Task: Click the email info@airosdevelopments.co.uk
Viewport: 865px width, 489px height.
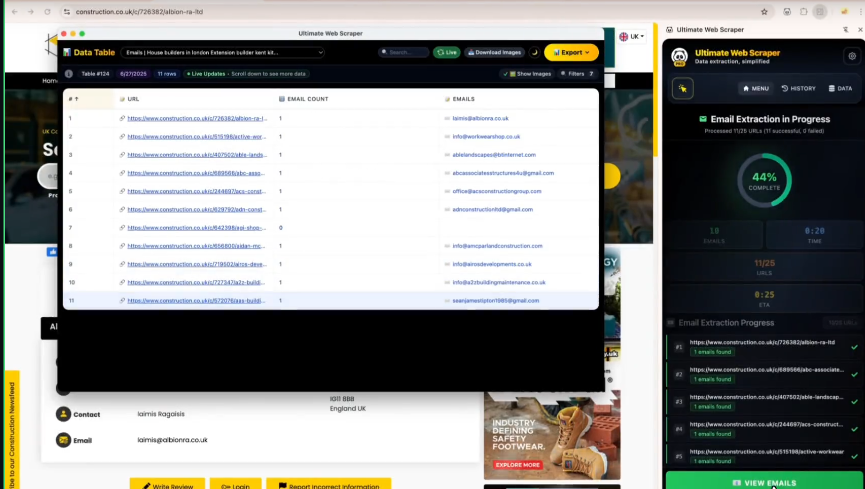Action: pyautogui.click(x=492, y=264)
